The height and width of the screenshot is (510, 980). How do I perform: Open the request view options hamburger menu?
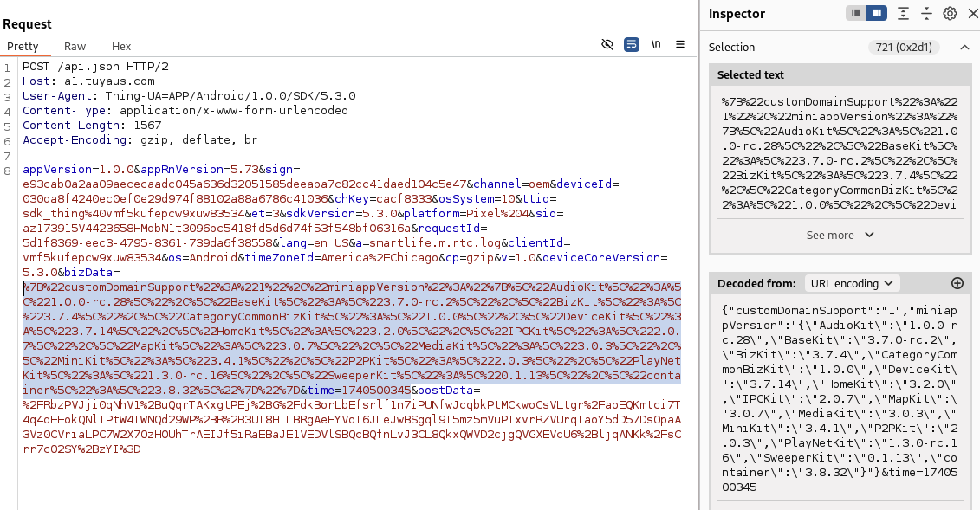pyautogui.click(x=680, y=47)
